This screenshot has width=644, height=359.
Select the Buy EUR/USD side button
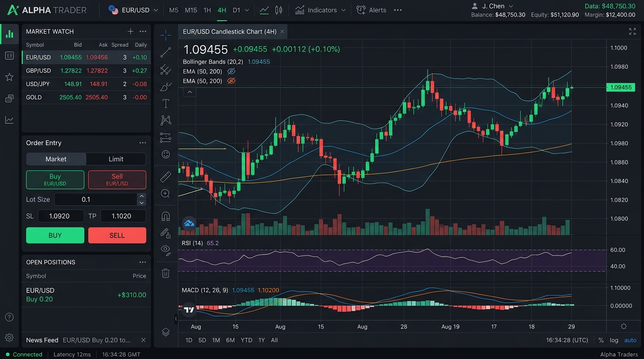(x=55, y=179)
